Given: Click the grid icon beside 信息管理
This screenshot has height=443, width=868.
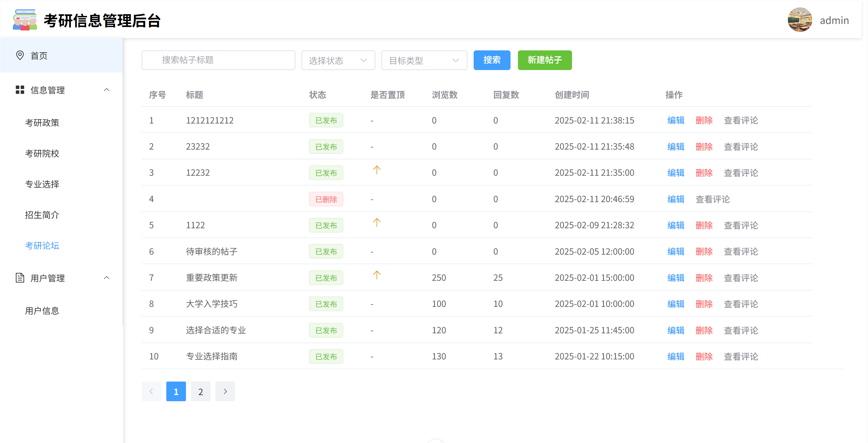Looking at the screenshot, I should pos(20,90).
